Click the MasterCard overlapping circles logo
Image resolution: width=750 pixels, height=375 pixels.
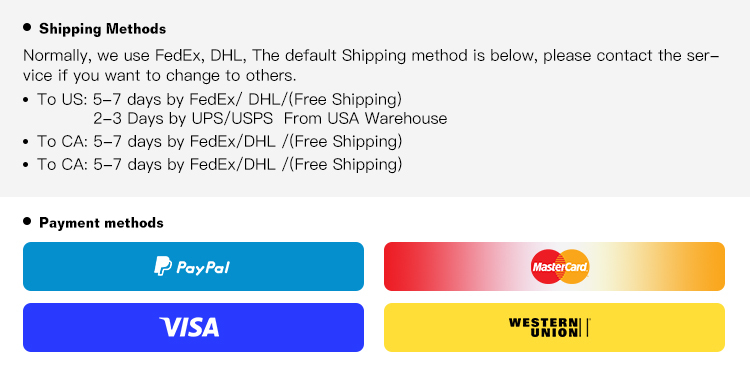click(x=560, y=266)
